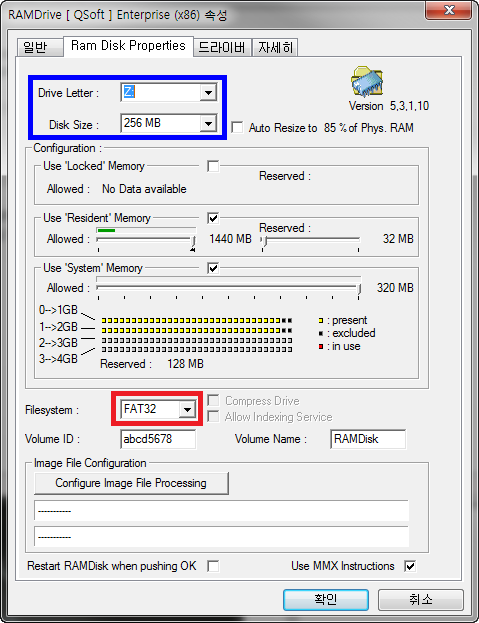Select the Ram Disk Properties tab

tap(128, 46)
